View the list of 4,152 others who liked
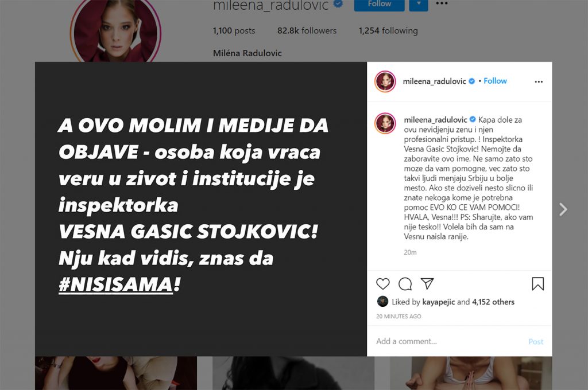588x390 pixels. pyautogui.click(x=493, y=302)
